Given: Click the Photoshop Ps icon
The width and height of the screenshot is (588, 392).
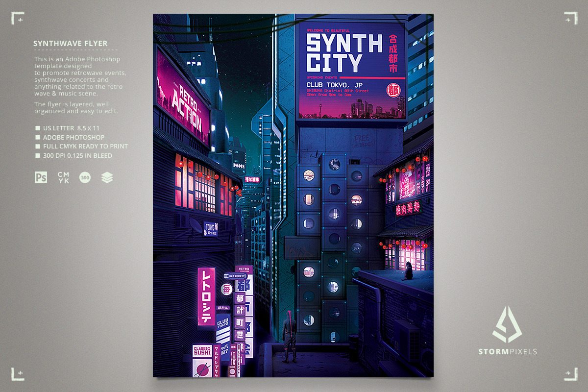Looking at the screenshot, I should (41, 177).
